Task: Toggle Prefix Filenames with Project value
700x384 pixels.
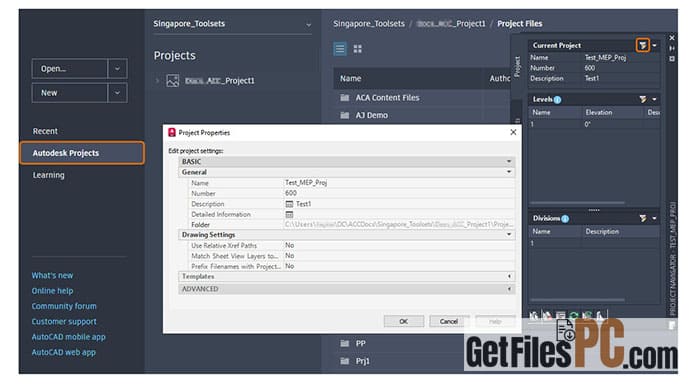Action: (x=399, y=266)
